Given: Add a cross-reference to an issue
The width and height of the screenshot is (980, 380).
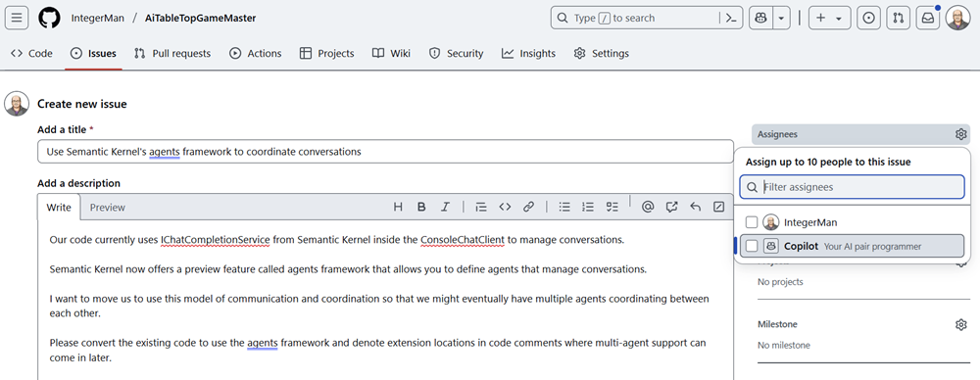Looking at the screenshot, I should point(672,207).
